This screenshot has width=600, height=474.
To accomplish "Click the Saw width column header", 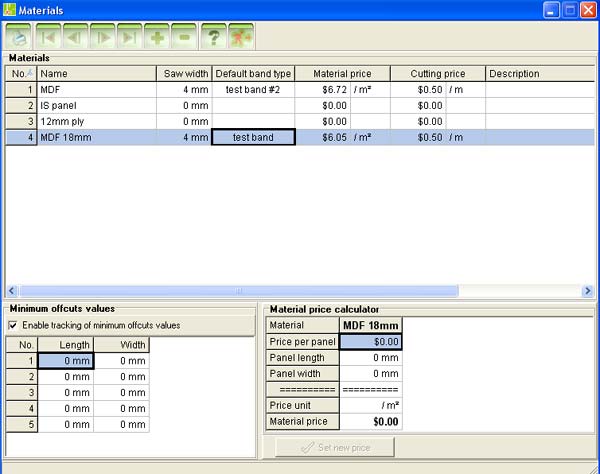I will 184,73.
